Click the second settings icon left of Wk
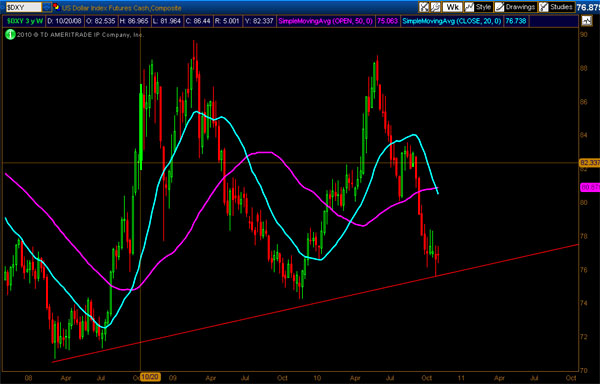The image size is (600, 384). pos(435,7)
